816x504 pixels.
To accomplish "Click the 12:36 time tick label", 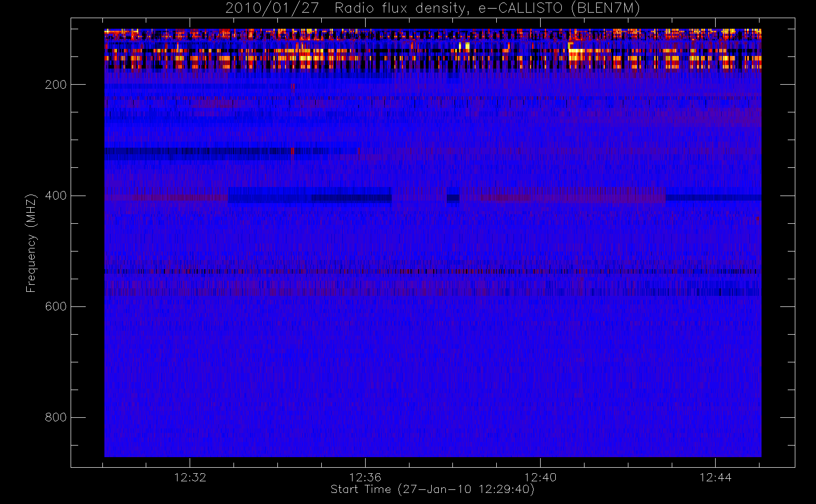I will (365, 477).
